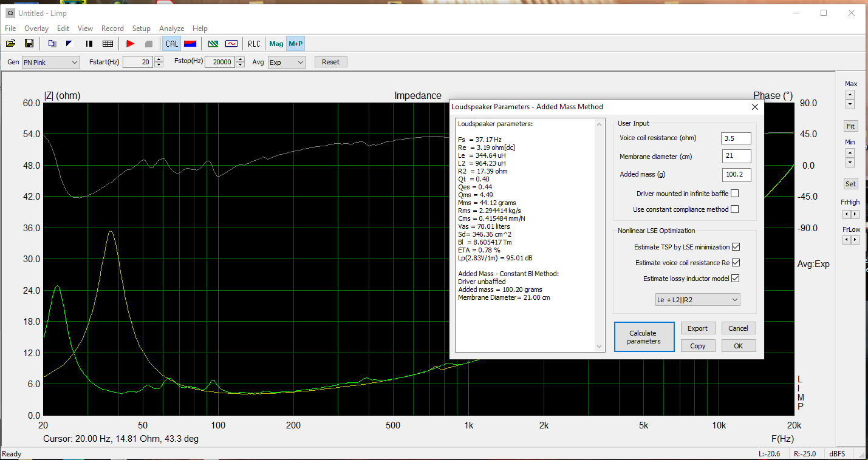
Task: Click the blue-white diagonal overlay icon
Action: 69,44
